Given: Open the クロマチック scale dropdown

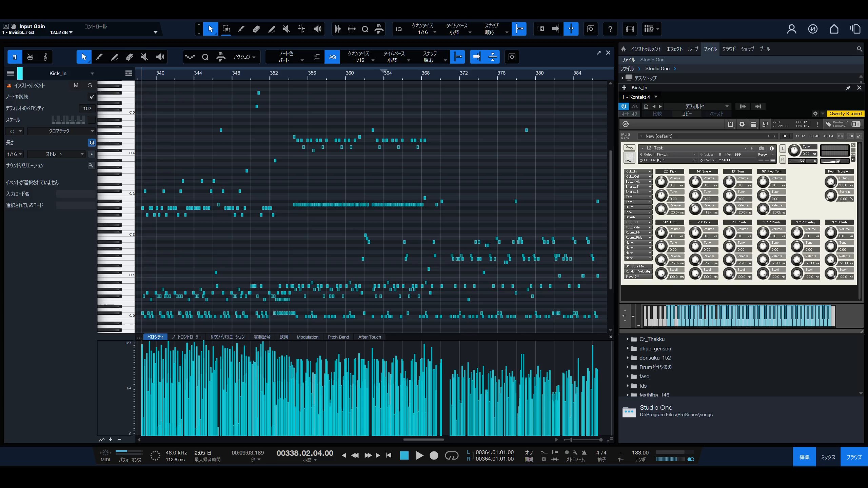Looking at the screenshot, I should tap(61, 131).
